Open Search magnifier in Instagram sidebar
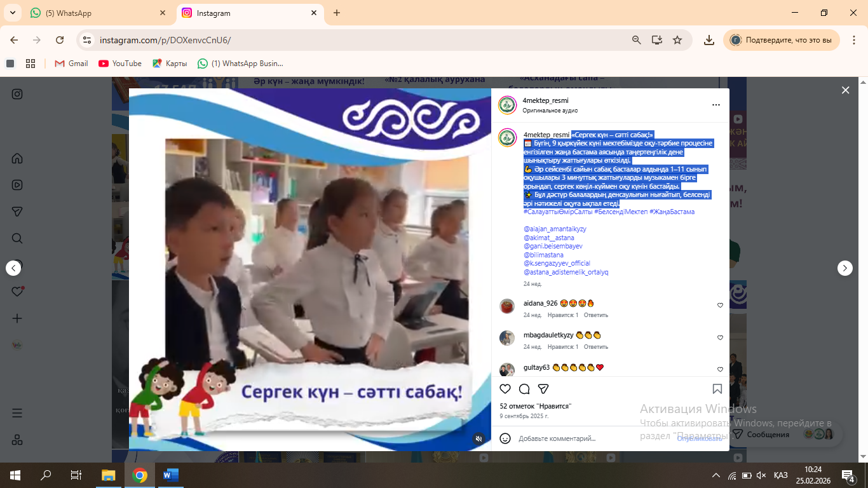This screenshot has height=488, width=868. pyautogui.click(x=17, y=238)
